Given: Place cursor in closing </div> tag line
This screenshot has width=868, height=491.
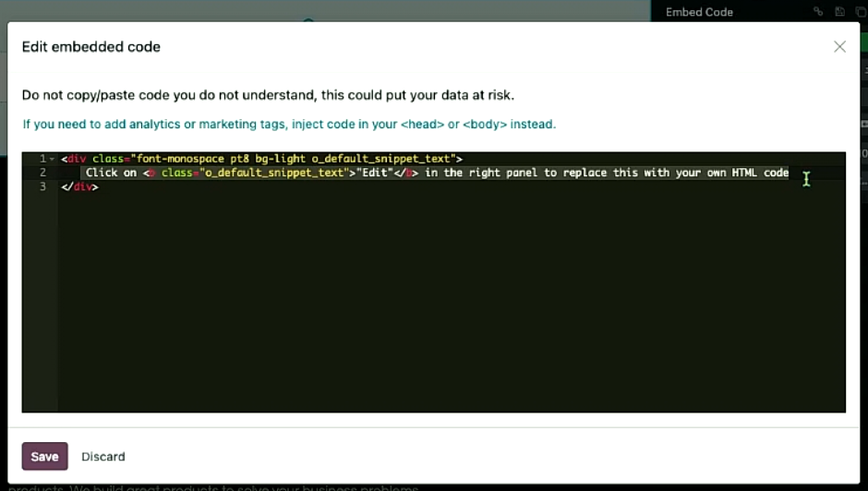Looking at the screenshot, I should (x=79, y=186).
